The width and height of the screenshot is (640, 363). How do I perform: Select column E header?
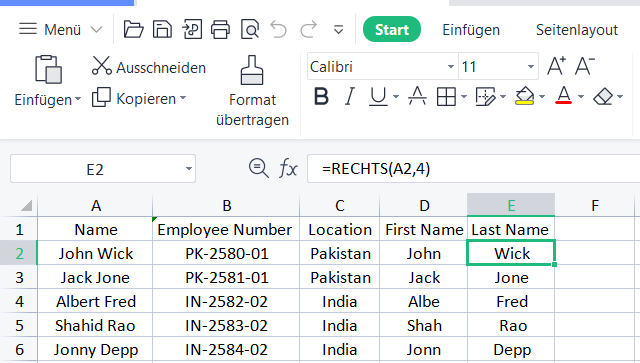(511, 205)
